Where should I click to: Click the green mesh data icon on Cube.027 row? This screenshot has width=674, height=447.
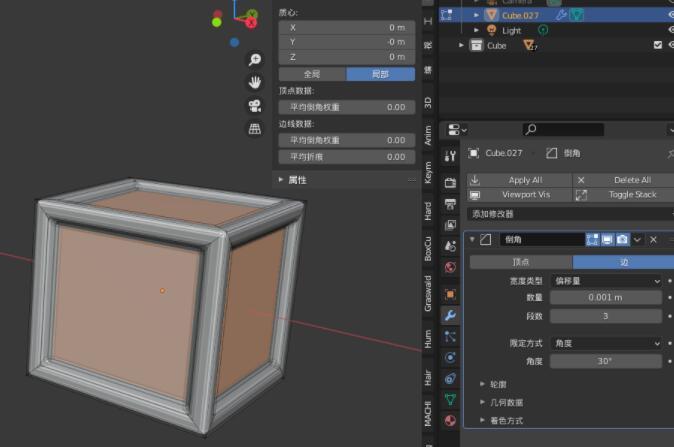pyautogui.click(x=576, y=15)
